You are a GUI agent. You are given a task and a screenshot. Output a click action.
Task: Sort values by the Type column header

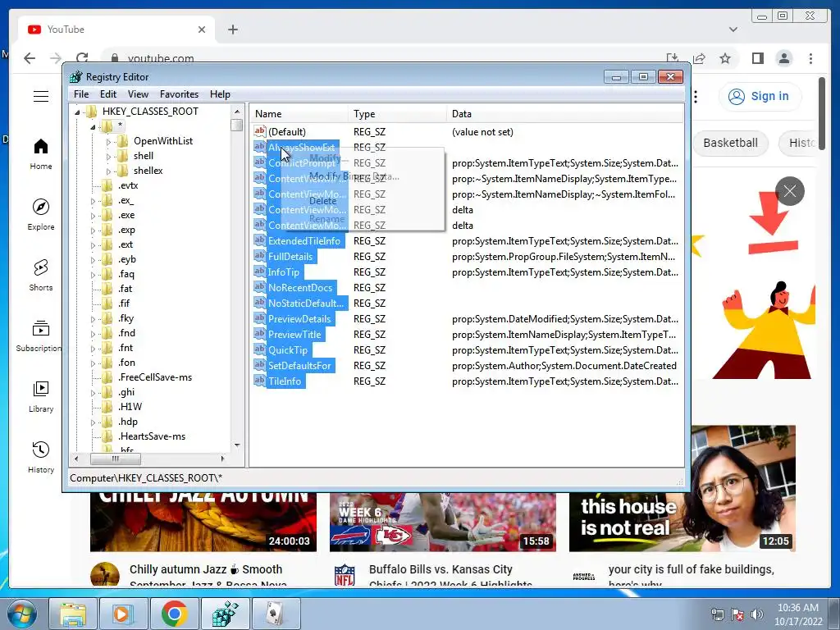[x=397, y=113]
